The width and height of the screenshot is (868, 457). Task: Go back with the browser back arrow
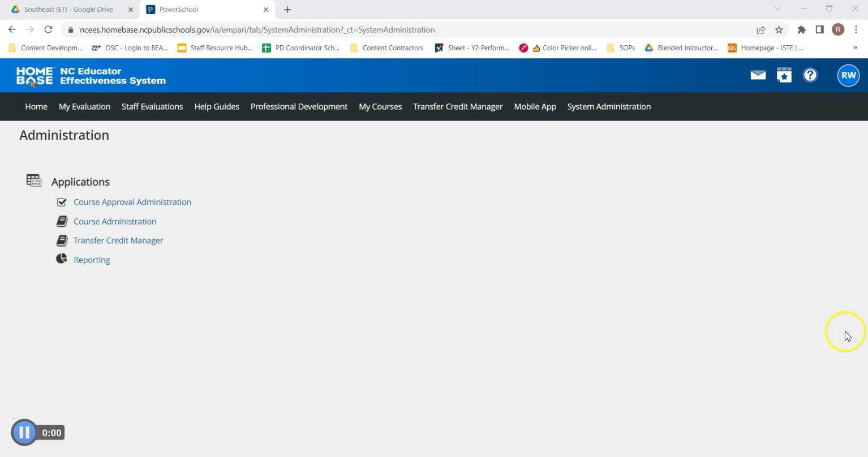[x=12, y=29]
